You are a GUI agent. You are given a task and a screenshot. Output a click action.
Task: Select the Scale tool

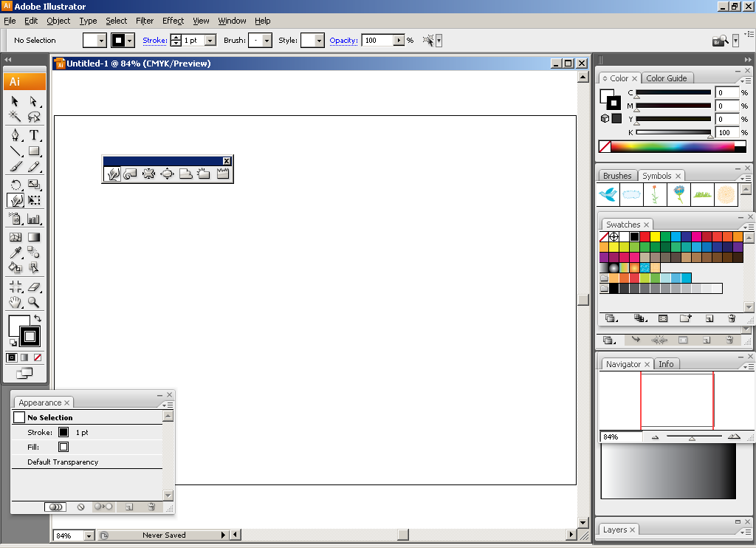click(33, 185)
